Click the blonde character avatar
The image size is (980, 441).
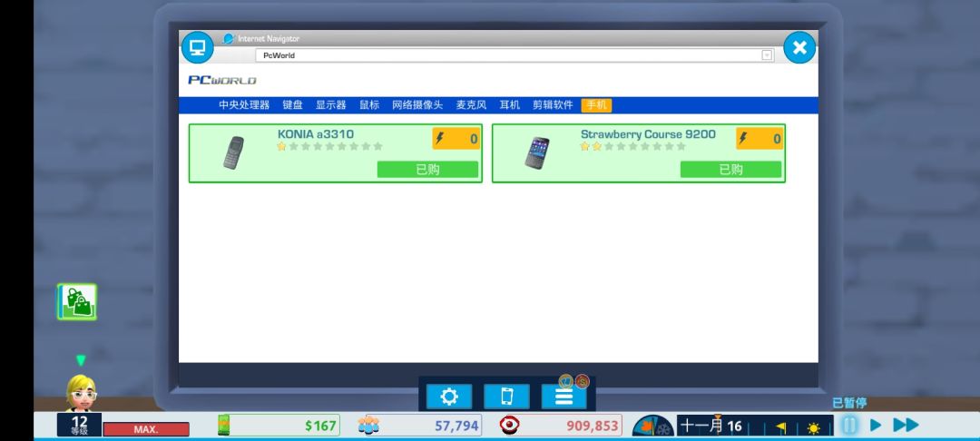(x=82, y=393)
